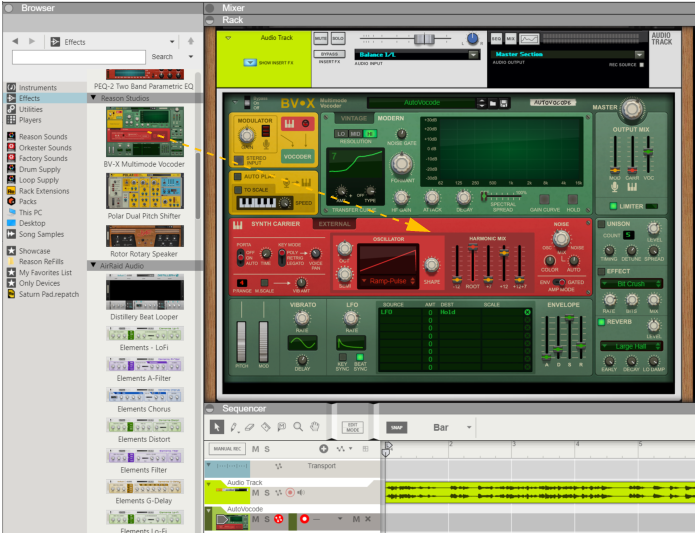Toggle LFO Beat Sync on BV-X
This screenshot has height=533, width=697.
coord(360,357)
